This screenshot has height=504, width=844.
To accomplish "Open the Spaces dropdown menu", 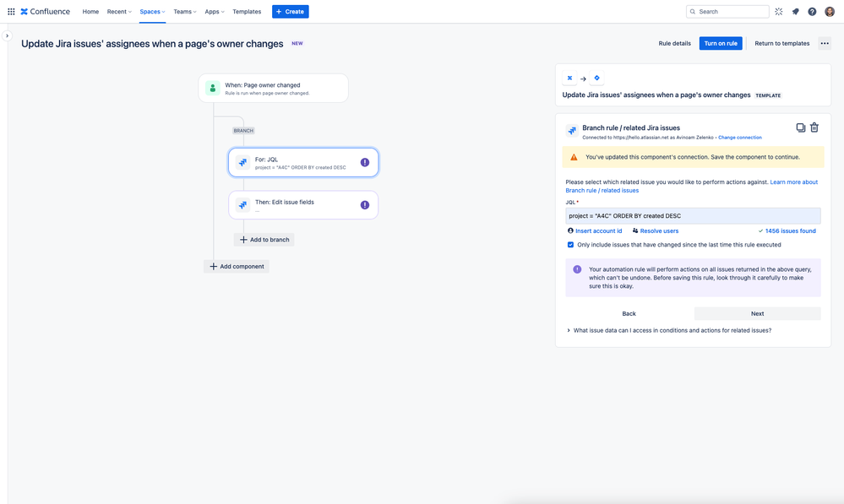I will (x=152, y=11).
